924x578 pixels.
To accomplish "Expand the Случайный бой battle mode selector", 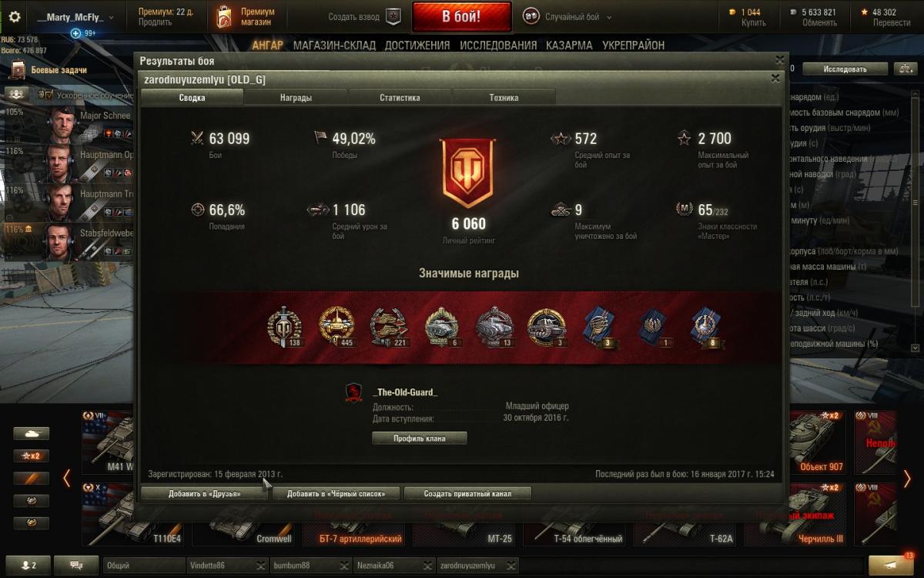I will tap(567, 17).
